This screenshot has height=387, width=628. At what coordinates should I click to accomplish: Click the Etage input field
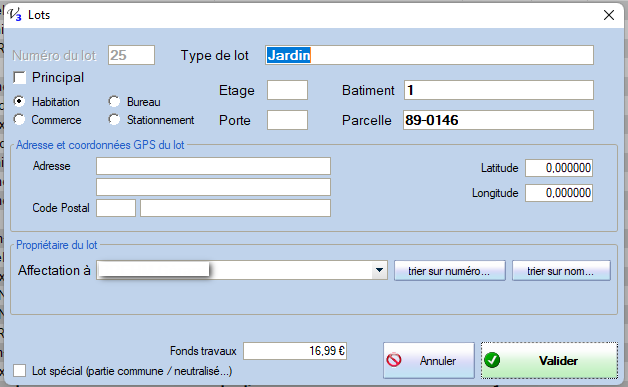288,90
